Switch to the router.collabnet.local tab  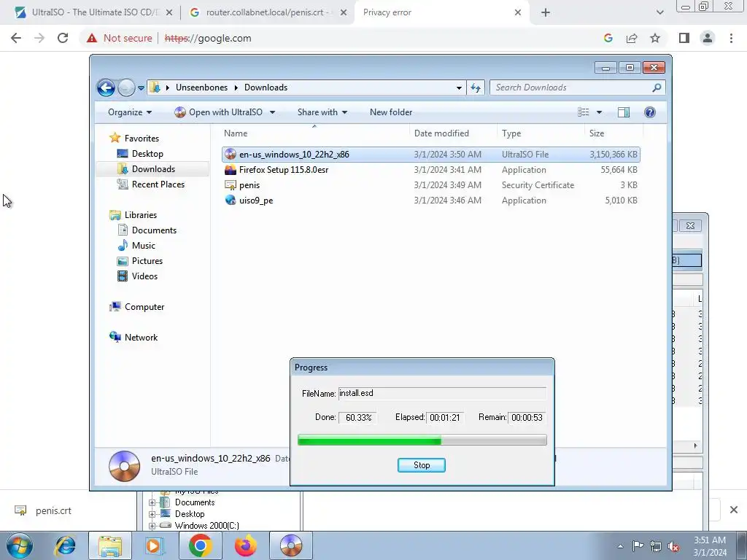[268, 12]
